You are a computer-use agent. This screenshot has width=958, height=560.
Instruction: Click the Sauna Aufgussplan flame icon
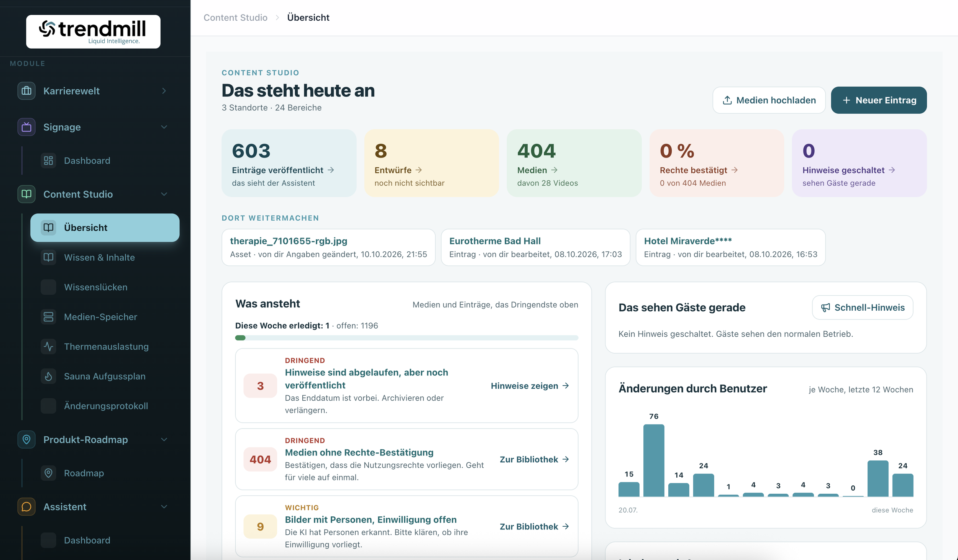click(x=48, y=376)
